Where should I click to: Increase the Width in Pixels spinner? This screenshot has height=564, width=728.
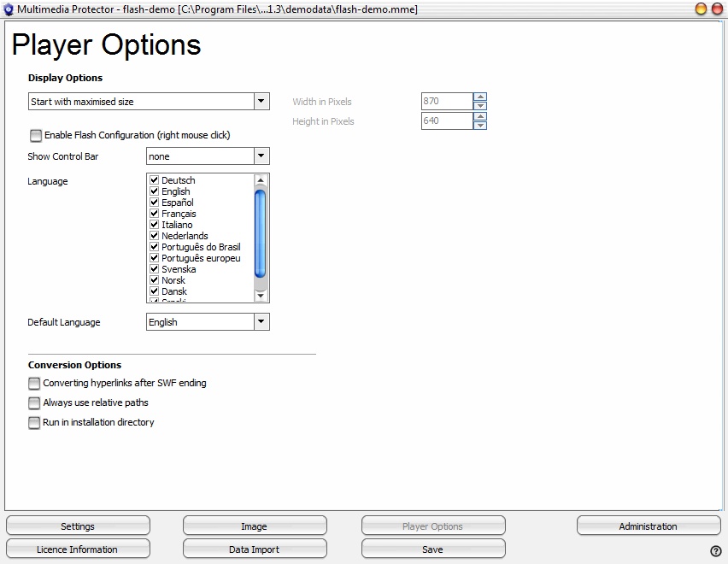click(480, 97)
